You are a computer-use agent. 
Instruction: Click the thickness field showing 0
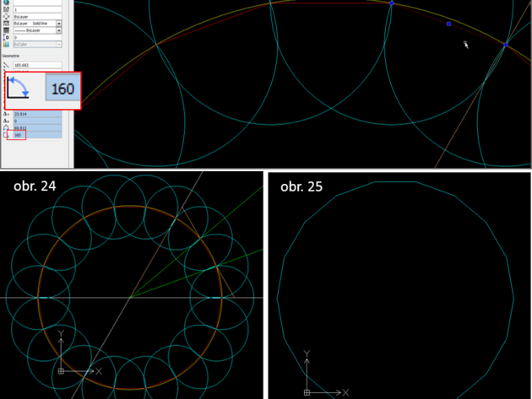pos(37,37)
